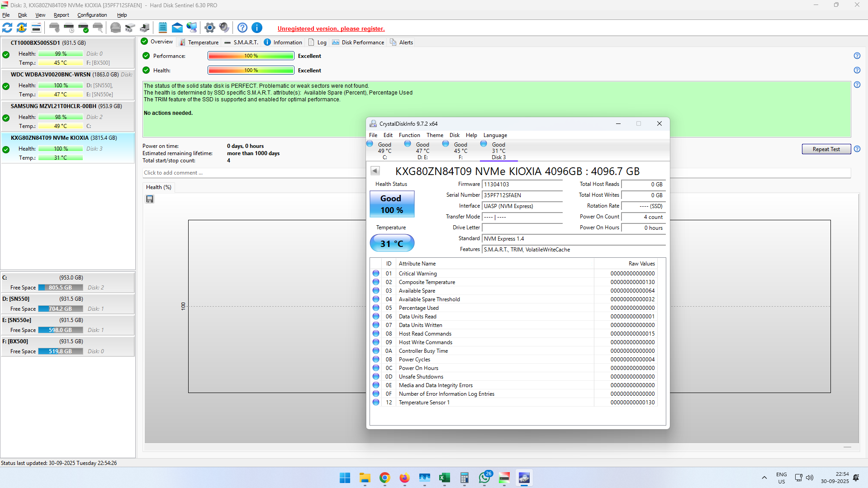Select C: disk status in CrystalDiskInfo
This screenshot has height=488, width=868.
coord(384,151)
